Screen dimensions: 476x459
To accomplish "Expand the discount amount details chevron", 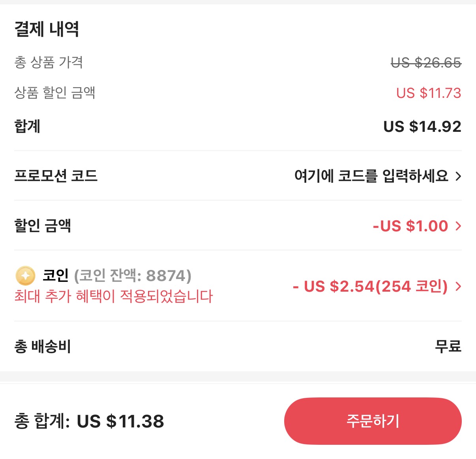I will point(458,226).
